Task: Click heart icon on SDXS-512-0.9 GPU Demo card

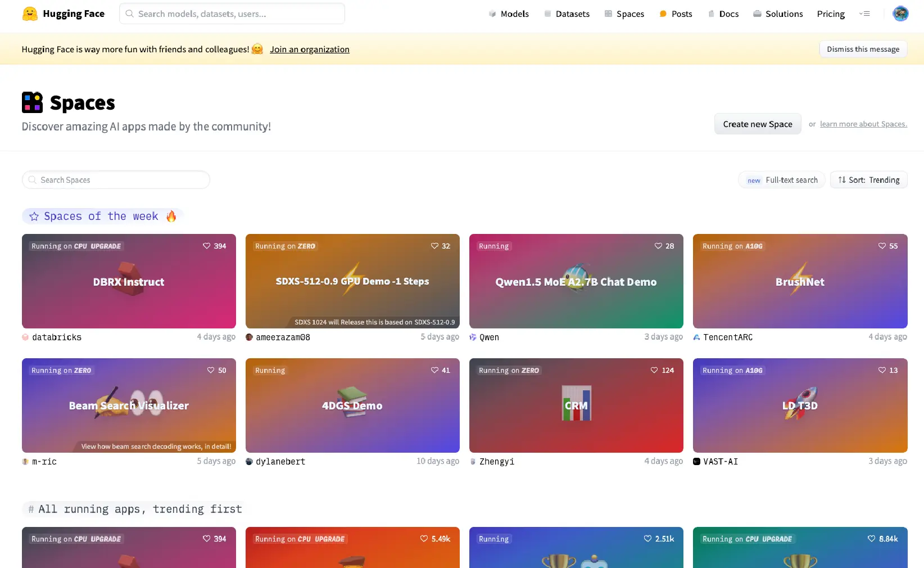Action: pos(434,246)
